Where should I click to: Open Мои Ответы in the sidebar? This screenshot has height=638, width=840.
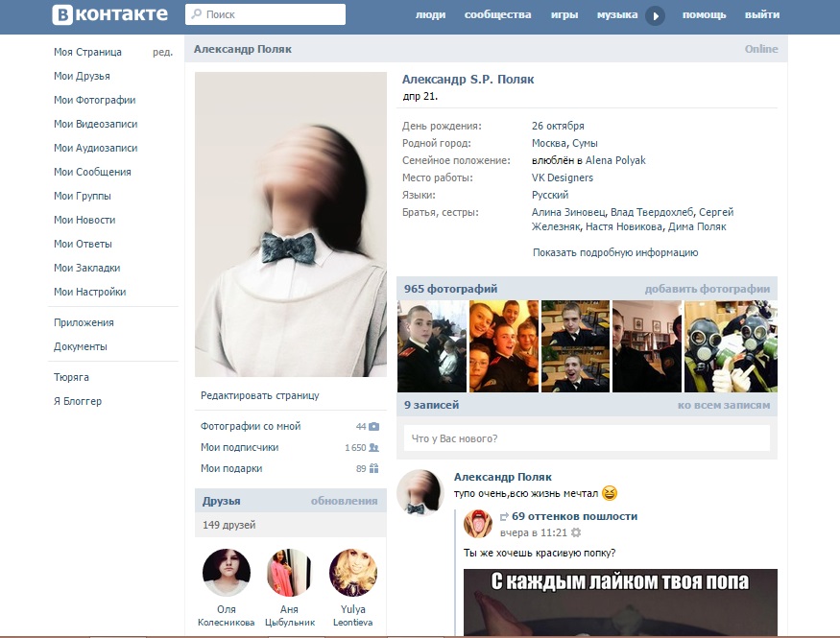(x=83, y=244)
